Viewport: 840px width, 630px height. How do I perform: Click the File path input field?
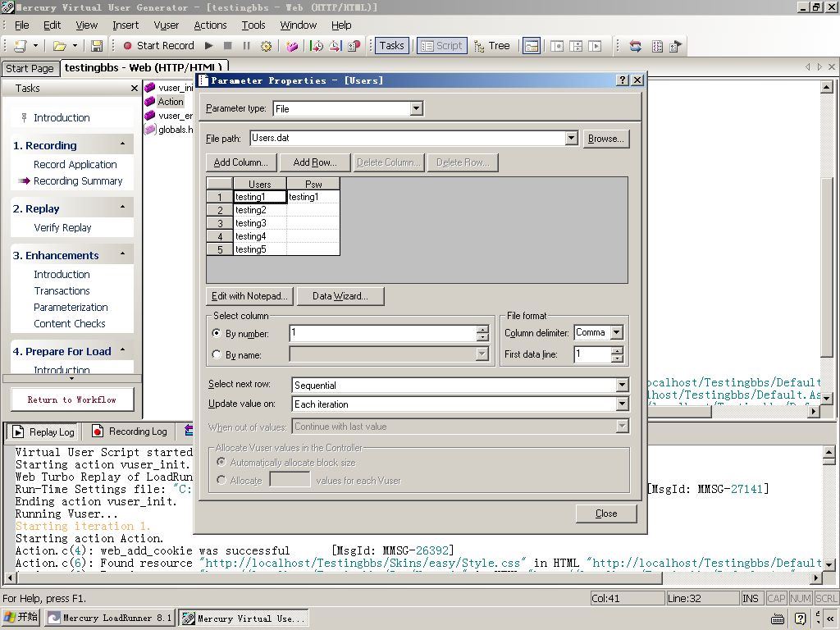[407, 138]
